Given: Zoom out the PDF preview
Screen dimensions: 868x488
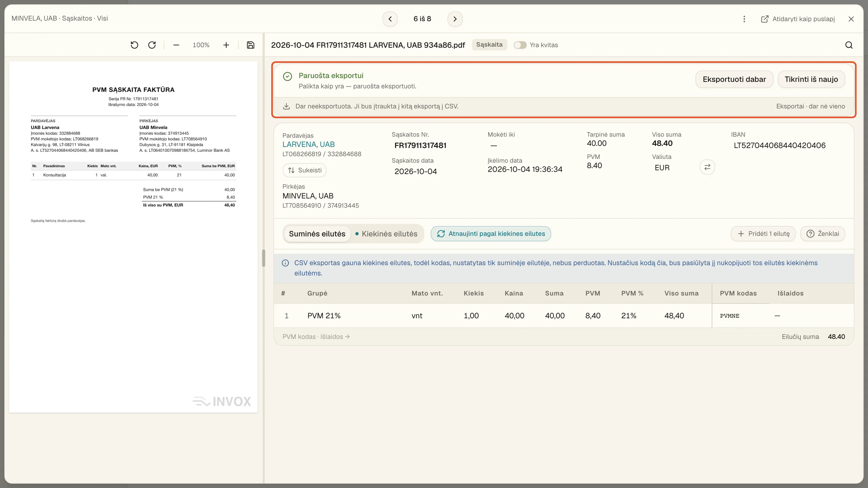Looking at the screenshot, I should tap(176, 45).
